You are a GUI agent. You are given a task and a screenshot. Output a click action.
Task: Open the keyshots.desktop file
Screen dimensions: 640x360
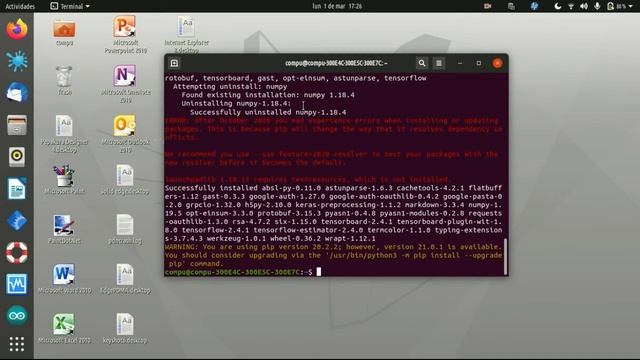tap(125, 329)
